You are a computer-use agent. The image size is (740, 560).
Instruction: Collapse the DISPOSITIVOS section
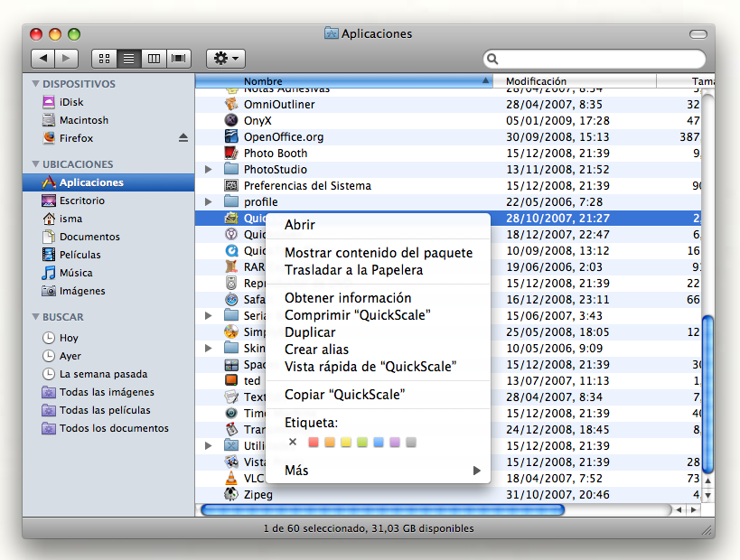click(36, 83)
